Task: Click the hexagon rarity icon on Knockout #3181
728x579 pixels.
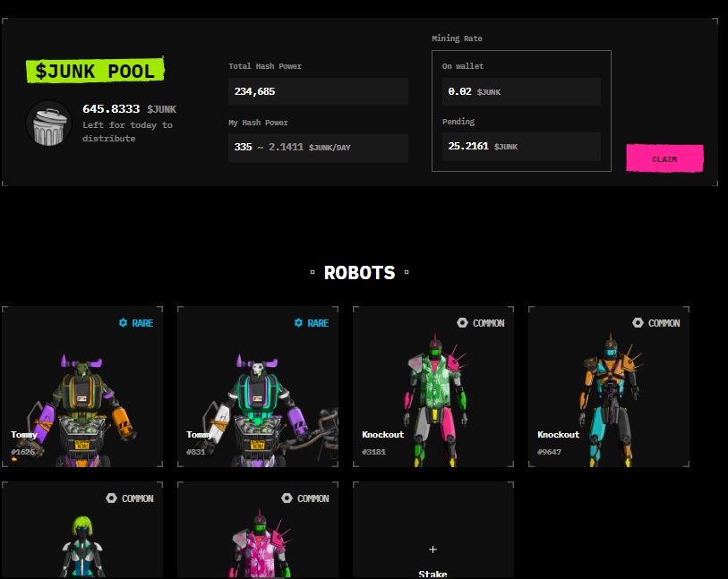Action: (462, 323)
